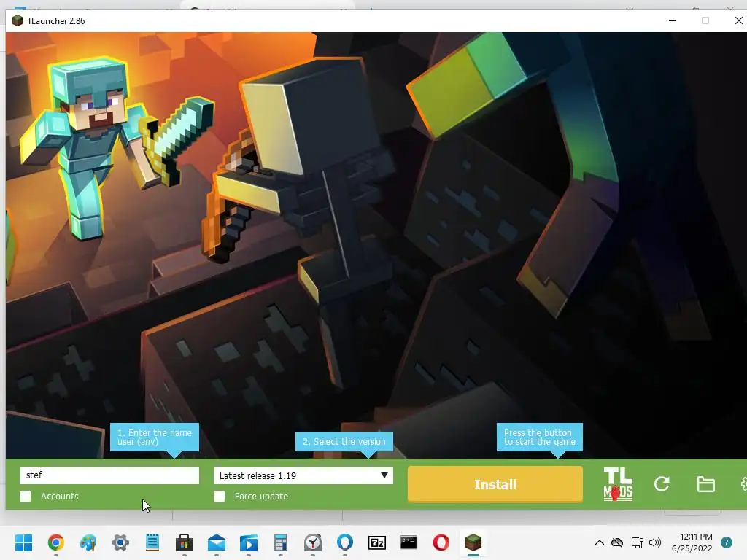The width and height of the screenshot is (747, 560).
Task: Open the Mail app in taskbar
Action: (217, 542)
